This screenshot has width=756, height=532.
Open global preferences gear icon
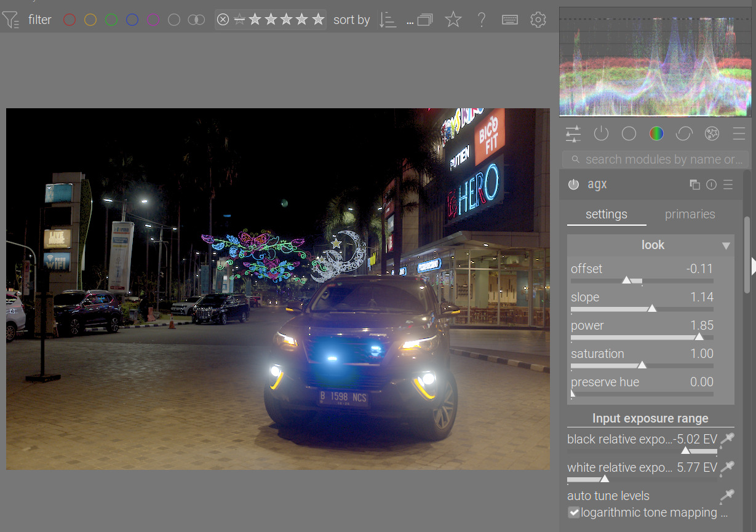click(x=538, y=20)
